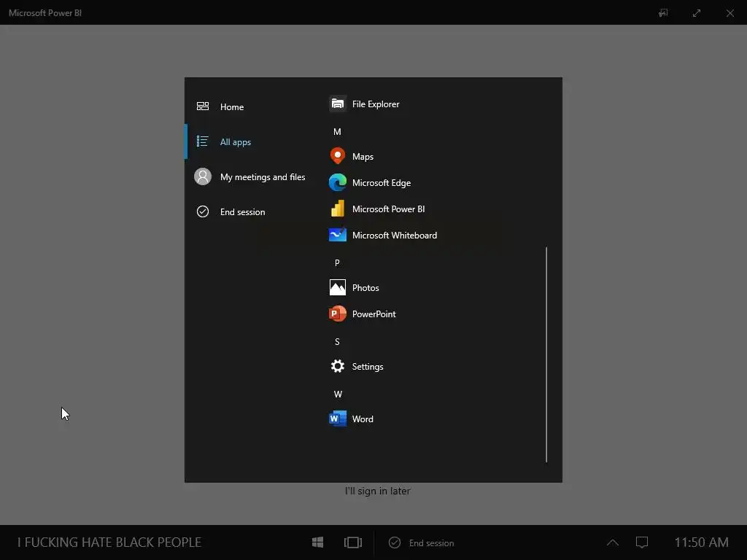The width and height of the screenshot is (747, 560).
Task: Open the notification center icon
Action: (x=642, y=542)
